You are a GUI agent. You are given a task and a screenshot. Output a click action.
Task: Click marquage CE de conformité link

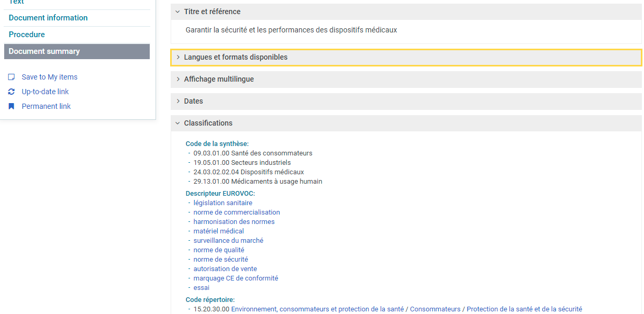[x=236, y=278]
